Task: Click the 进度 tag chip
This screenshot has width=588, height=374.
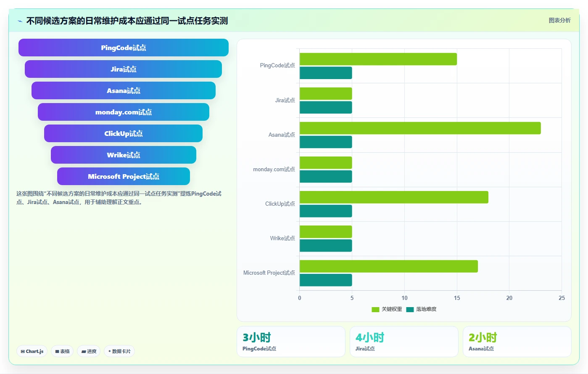Action: 89,351
